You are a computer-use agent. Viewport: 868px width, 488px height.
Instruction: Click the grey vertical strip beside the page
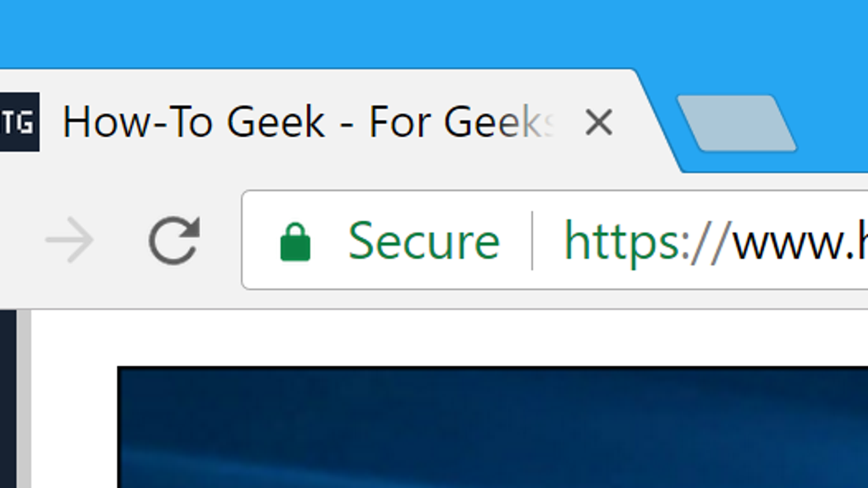tap(25, 396)
